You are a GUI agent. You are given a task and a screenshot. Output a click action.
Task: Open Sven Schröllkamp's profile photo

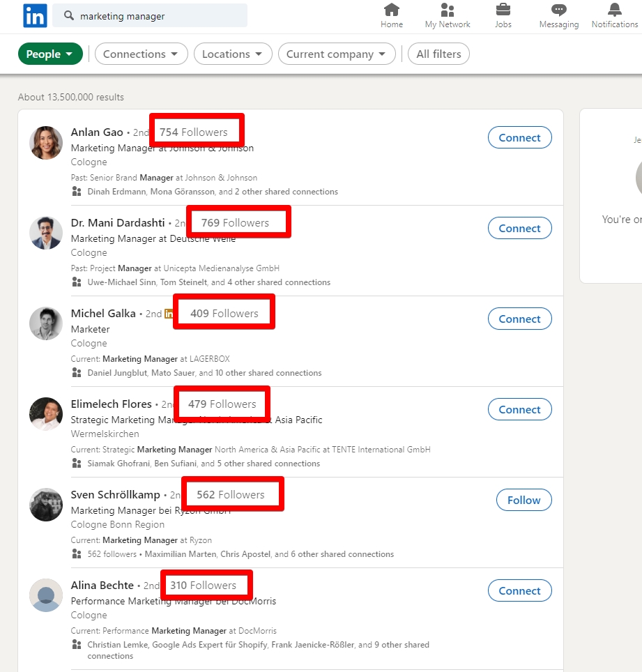tap(46, 505)
